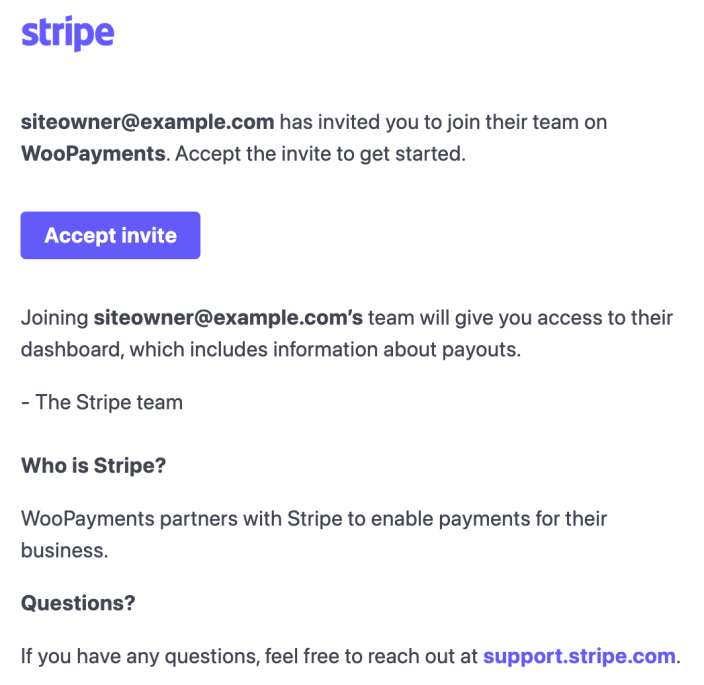Click the word "business."
This screenshot has height=685, width=704.
pyautogui.click(x=65, y=551)
